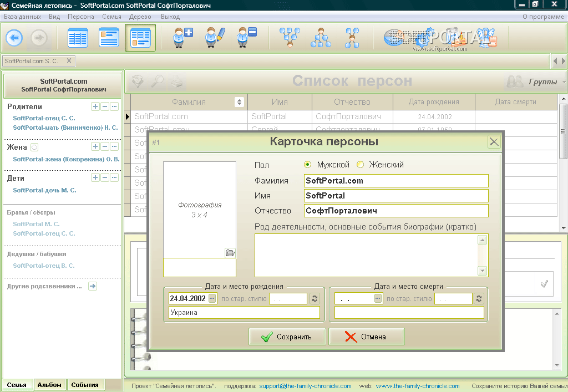Open the Семья menu

tap(111, 17)
